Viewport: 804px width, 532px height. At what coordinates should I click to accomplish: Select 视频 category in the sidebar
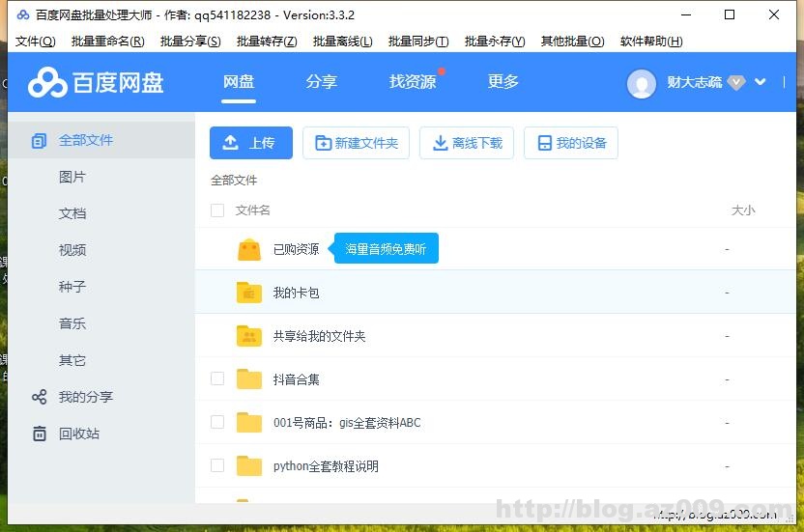[x=72, y=250]
